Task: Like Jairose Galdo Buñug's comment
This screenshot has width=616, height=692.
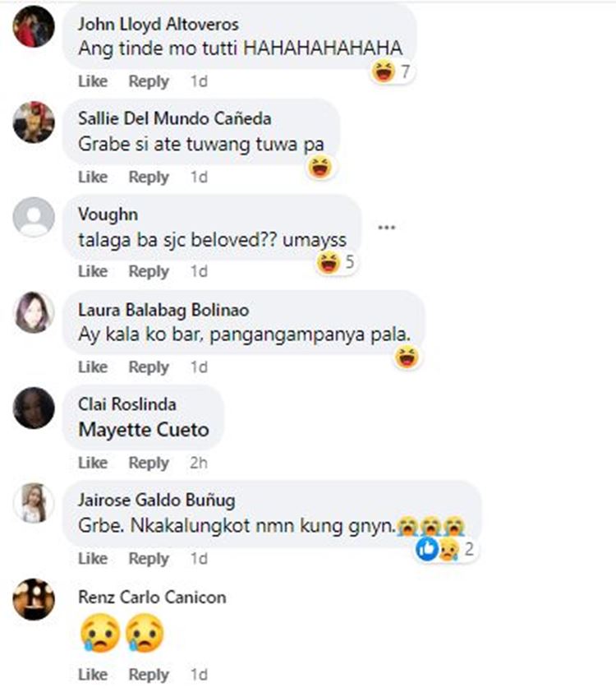Action: coord(93,559)
